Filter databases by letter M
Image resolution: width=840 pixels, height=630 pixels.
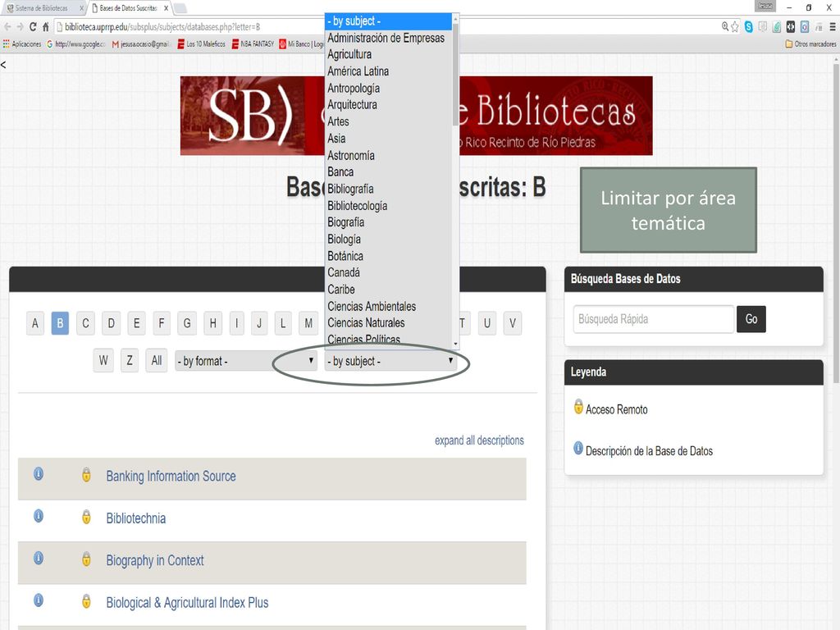pos(308,323)
